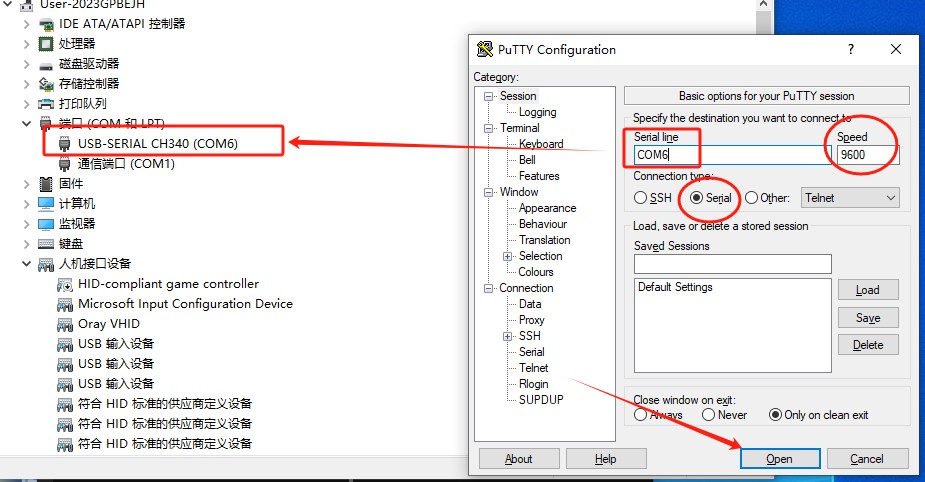
Task: Open the Serial settings category
Action: pos(532,352)
